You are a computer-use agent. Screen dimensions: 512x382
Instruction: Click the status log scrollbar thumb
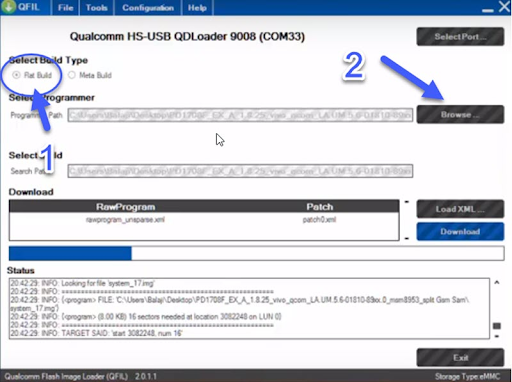point(497,326)
